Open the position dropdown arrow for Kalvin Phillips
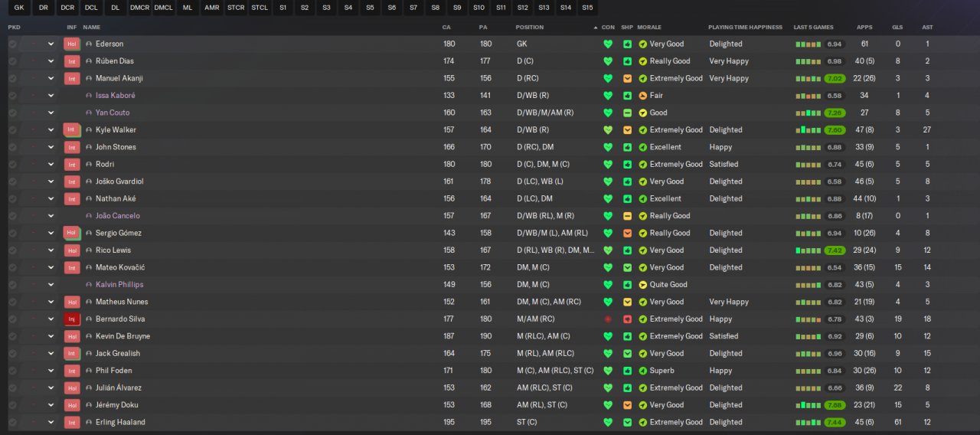980x435 pixels. 51,285
